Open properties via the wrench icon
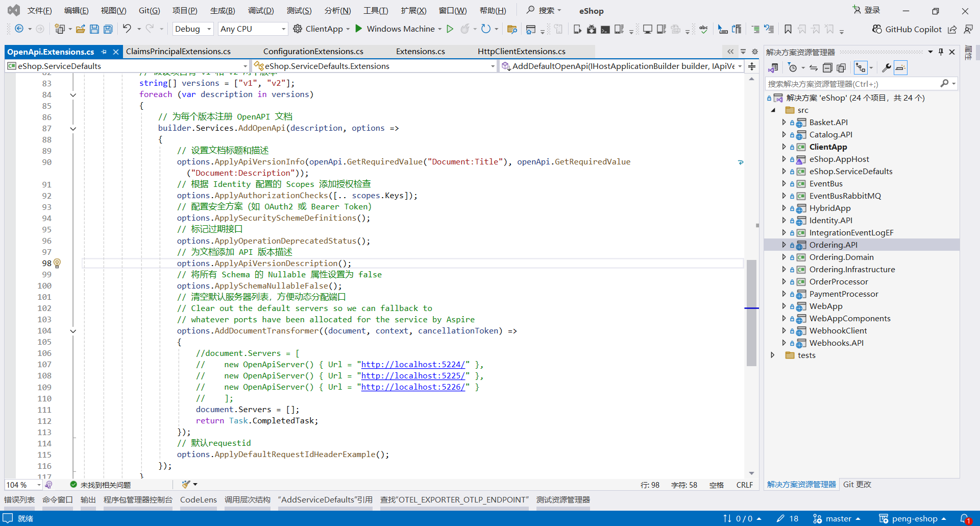Image resolution: width=980 pixels, height=526 pixels. [887, 68]
